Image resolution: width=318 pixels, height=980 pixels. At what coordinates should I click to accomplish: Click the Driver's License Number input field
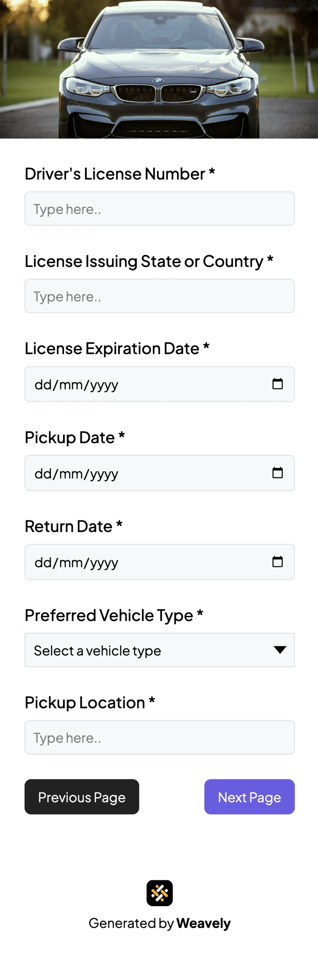pyautogui.click(x=159, y=209)
